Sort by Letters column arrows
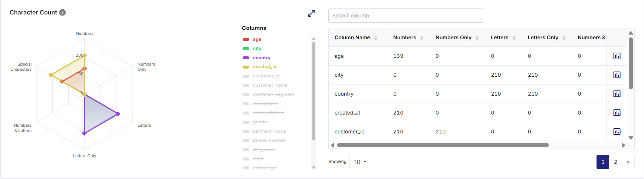The height and width of the screenshot is (179, 644). tap(514, 38)
